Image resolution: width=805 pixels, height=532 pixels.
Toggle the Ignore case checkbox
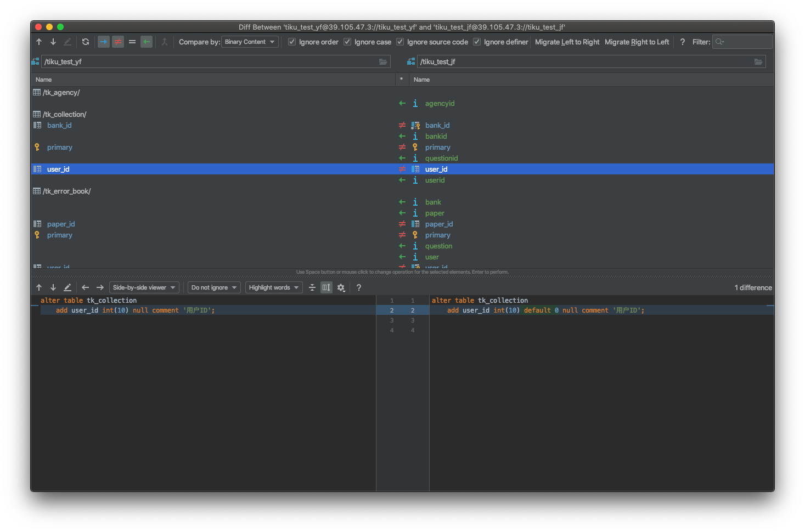(347, 42)
